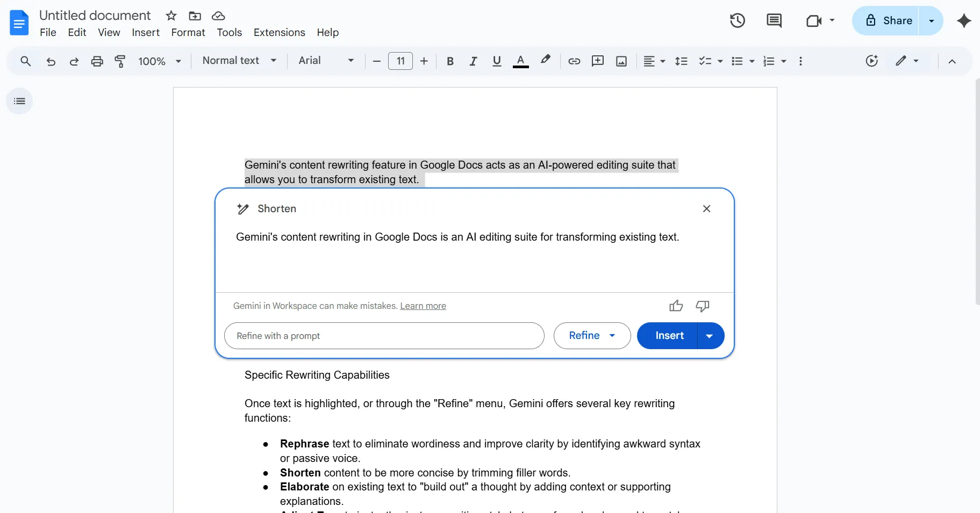Click the Shorten magic wand icon
This screenshot has width=980, height=513.
pyautogui.click(x=243, y=209)
